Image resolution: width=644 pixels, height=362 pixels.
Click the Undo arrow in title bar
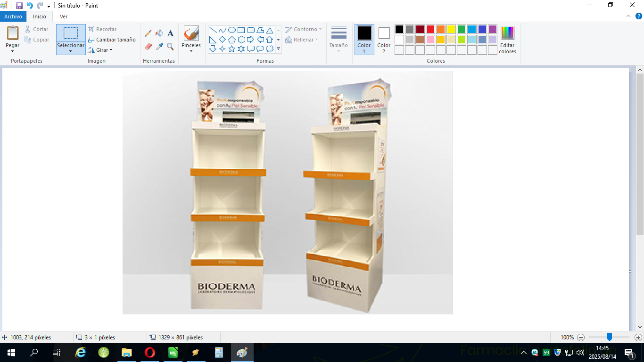30,6
